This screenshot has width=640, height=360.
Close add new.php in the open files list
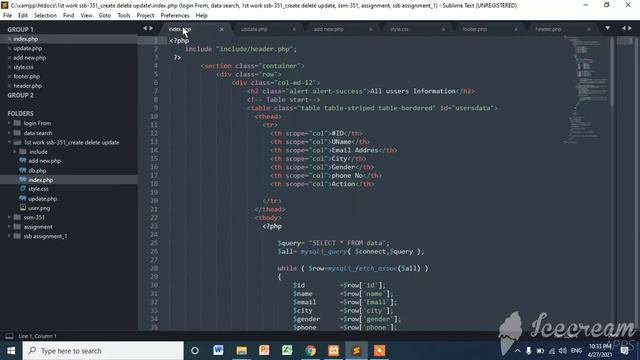[9, 58]
